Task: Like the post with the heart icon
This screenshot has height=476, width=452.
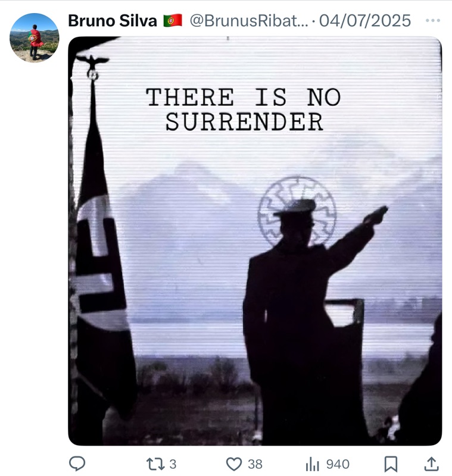Action: (234, 464)
